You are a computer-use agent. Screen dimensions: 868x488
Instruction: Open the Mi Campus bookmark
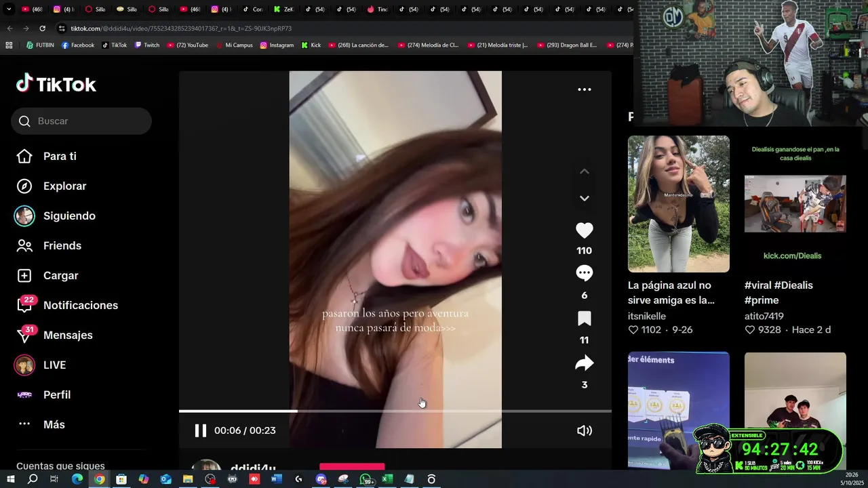(x=234, y=45)
